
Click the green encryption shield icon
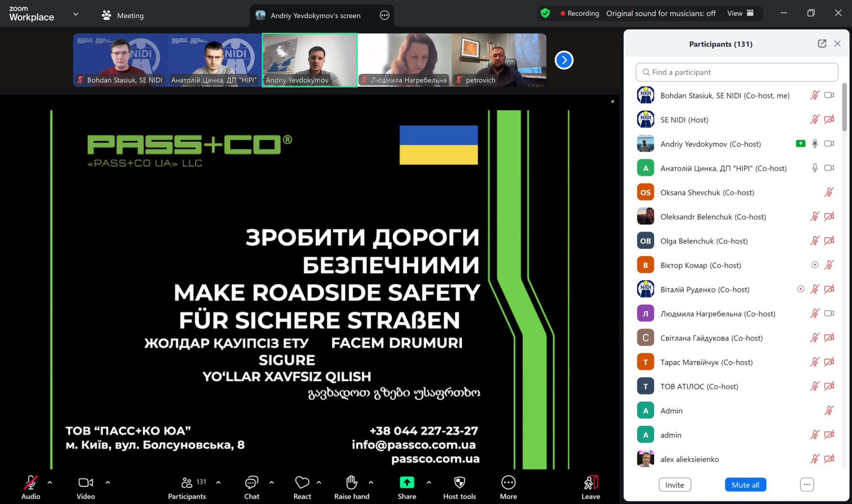(545, 13)
